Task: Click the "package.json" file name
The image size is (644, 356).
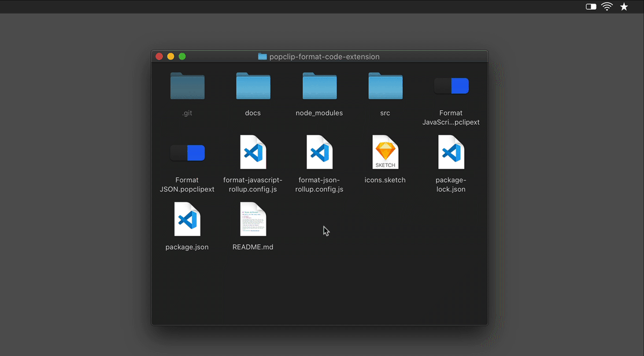Action: (x=187, y=247)
